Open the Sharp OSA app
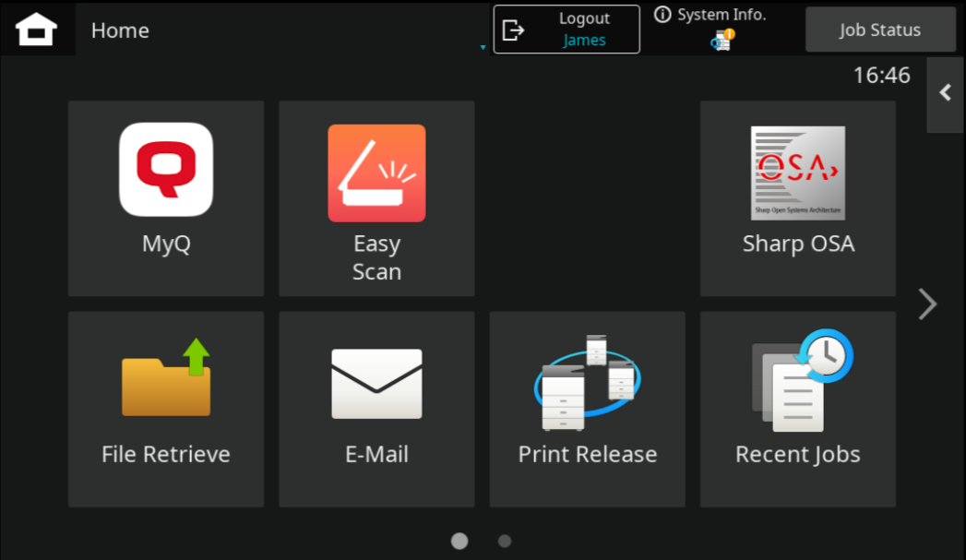The height and width of the screenshot is (560, 966). point(798,198)
